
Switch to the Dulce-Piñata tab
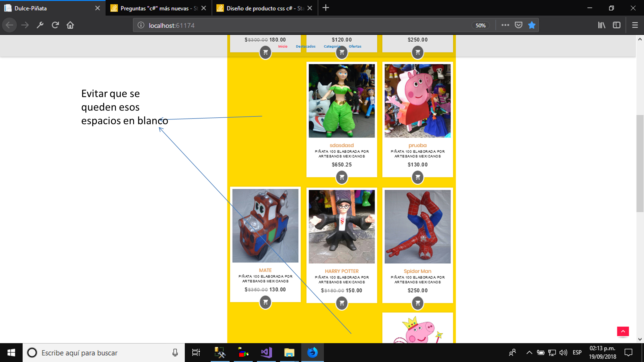coord(53,8)
